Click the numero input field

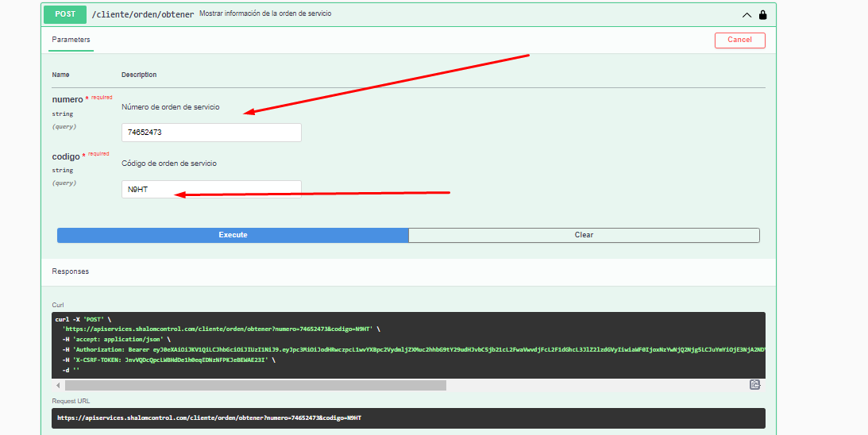(x=211, y=133)
